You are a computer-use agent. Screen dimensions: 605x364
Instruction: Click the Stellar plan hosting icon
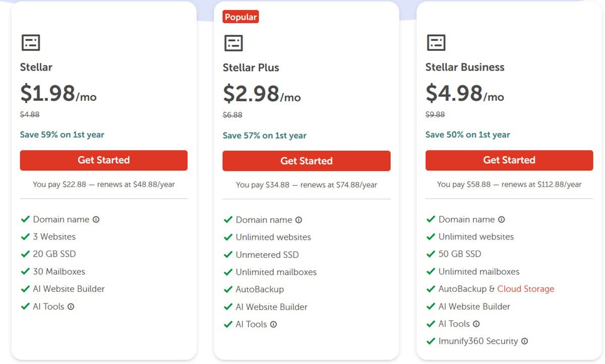pos(30,42)
